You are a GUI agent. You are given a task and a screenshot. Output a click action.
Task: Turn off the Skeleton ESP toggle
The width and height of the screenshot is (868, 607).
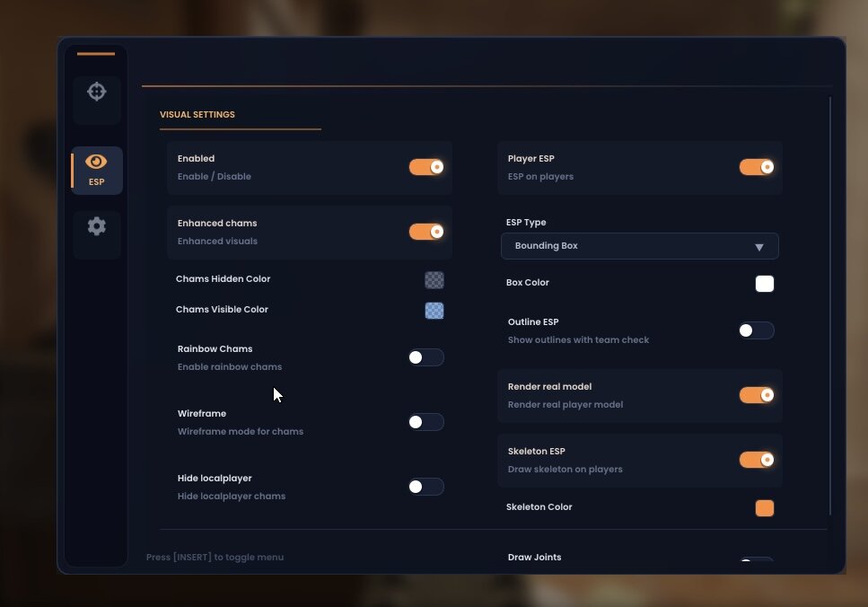757,460
